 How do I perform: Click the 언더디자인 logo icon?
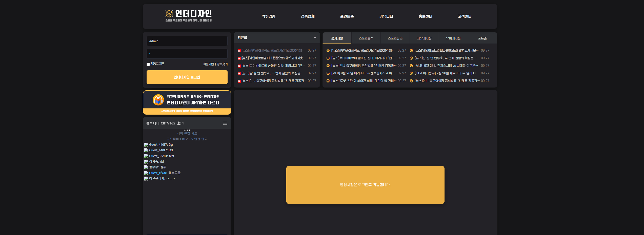169,14
